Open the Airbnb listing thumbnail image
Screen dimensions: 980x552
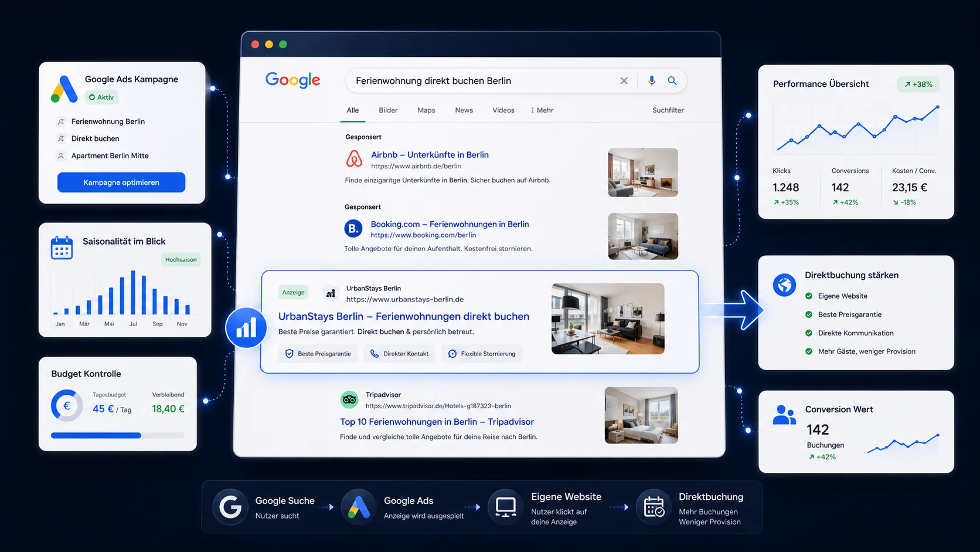(x=643, y=172)
